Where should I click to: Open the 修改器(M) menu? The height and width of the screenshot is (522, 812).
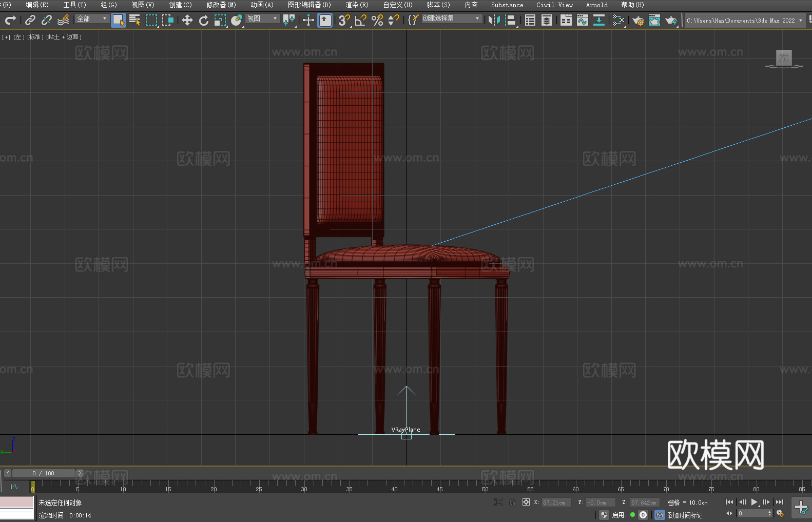[221, 5]
